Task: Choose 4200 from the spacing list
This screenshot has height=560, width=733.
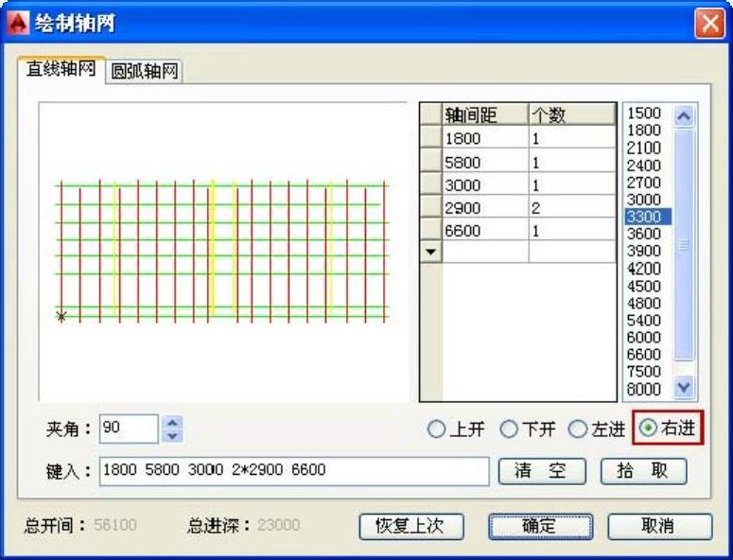Action: tap(648, 269)
